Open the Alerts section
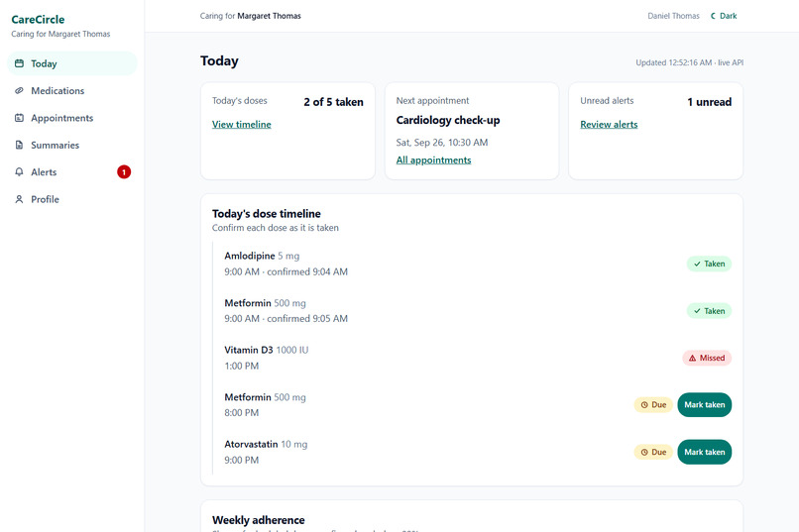 point(71,172)
